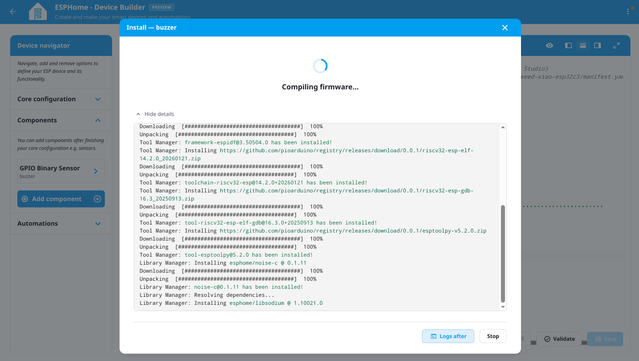Click the Add component button
The width and height of the screenshot is (639, 361).
[61, 199]
